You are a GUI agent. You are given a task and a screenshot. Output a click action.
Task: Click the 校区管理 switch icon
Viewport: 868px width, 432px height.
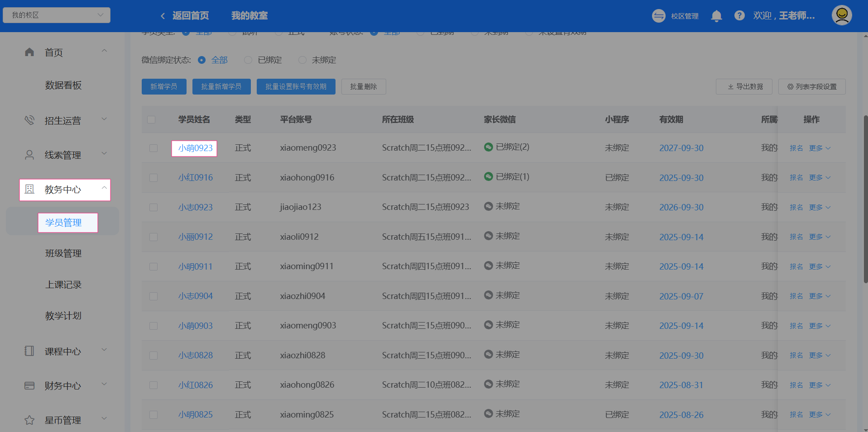pyautogui.click(x=658, y=16)
